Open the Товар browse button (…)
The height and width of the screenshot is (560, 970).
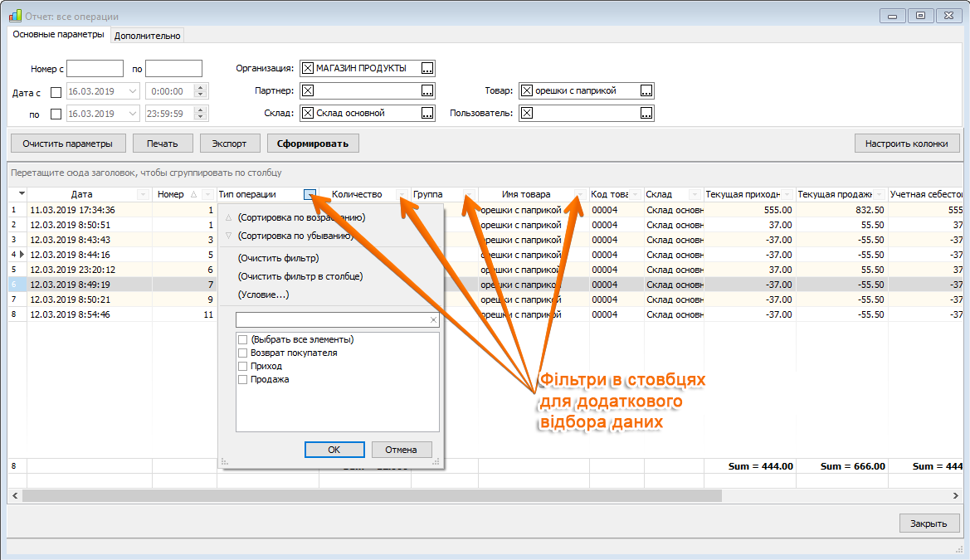646,91
